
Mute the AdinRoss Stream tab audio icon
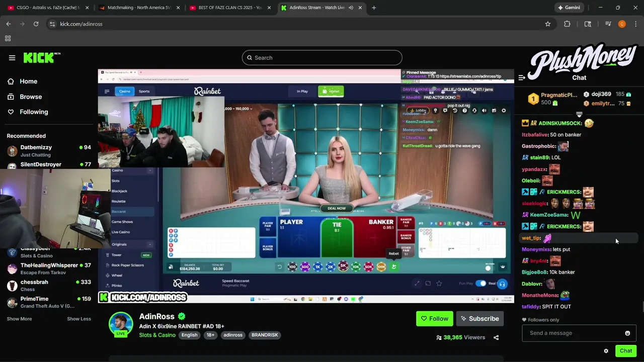(351, 8)
